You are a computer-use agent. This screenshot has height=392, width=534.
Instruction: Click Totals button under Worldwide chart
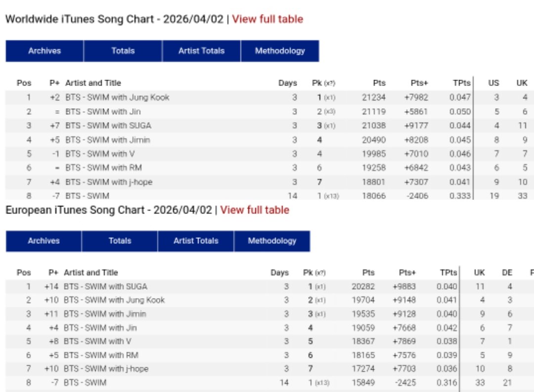click(x=123, y=51)
